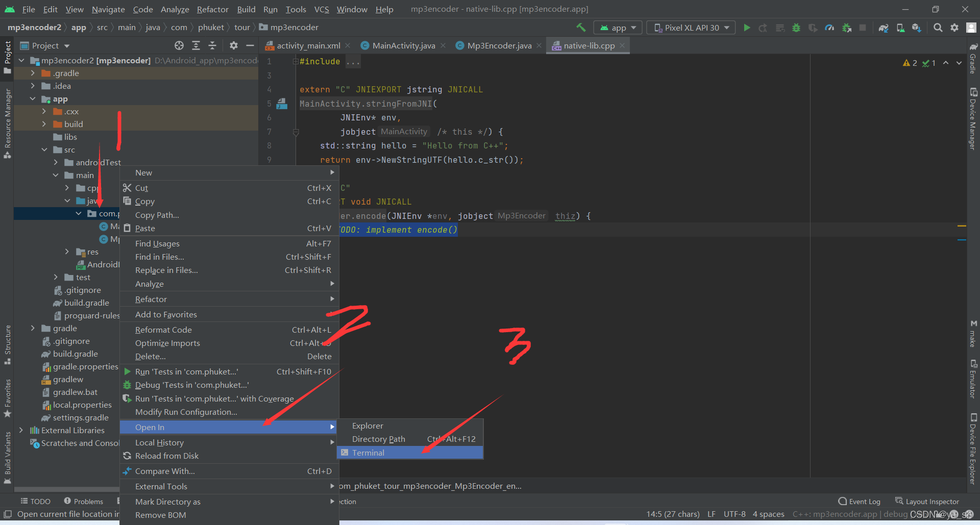Choose Copy Path... from context menu

pos(229,215)
